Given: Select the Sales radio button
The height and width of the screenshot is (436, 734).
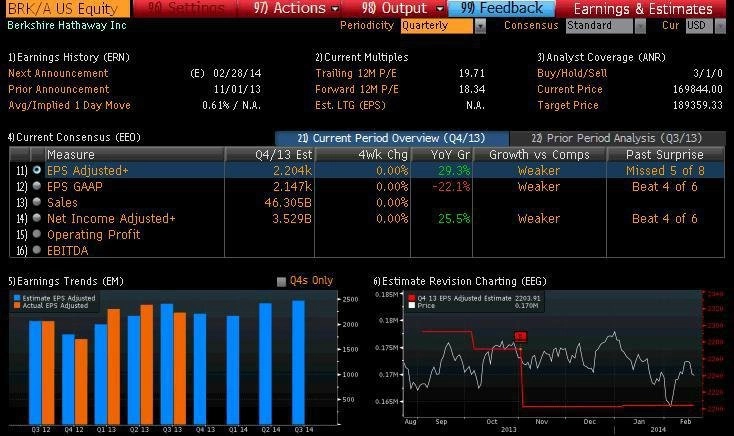Looking at the screenshot, I should [37, 202].
